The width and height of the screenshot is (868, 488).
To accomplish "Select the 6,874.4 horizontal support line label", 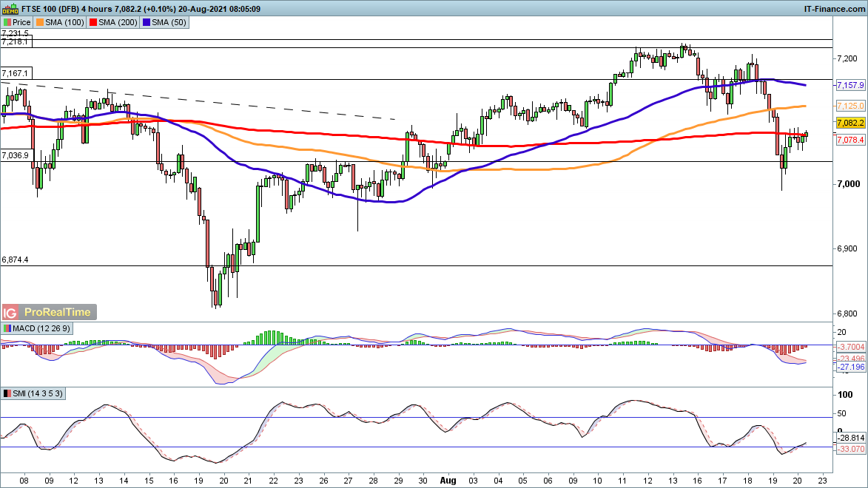I will 16,260.
